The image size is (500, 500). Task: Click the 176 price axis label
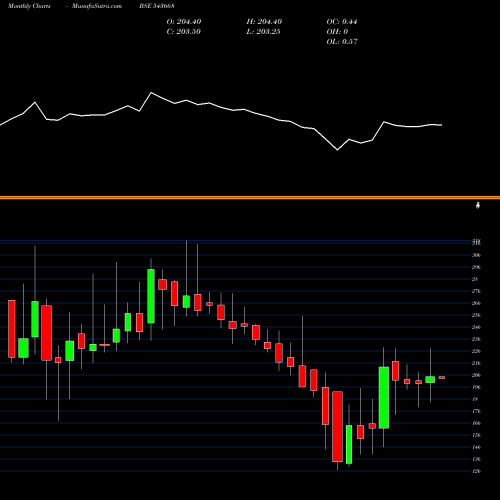pyautogui.click(x=476, y=411)
